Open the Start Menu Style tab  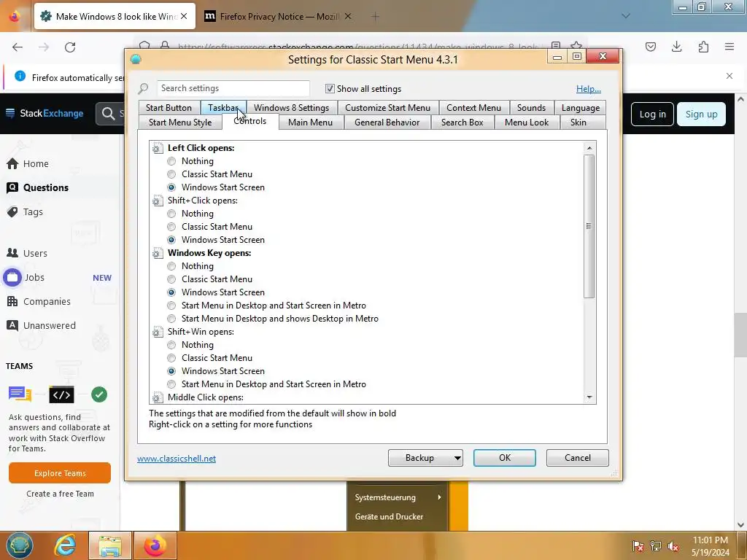point(180,122)
